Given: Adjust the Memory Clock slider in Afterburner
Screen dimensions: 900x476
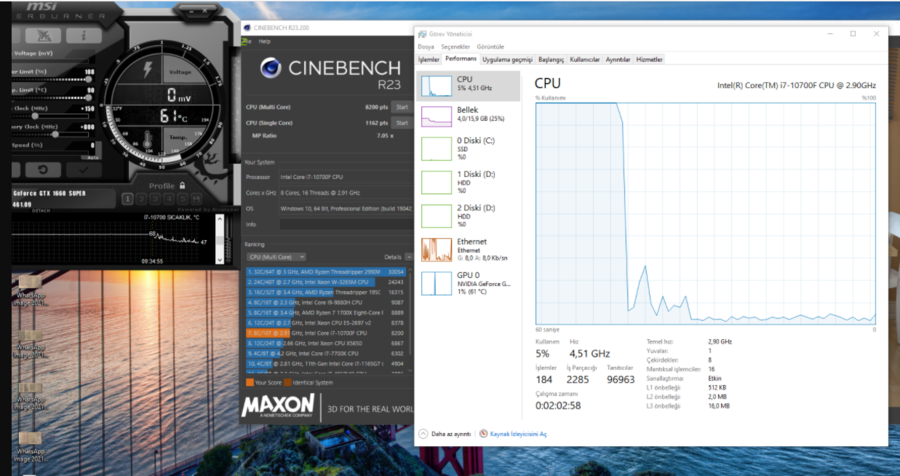Looking at the screenshot, I should point(56,134).
